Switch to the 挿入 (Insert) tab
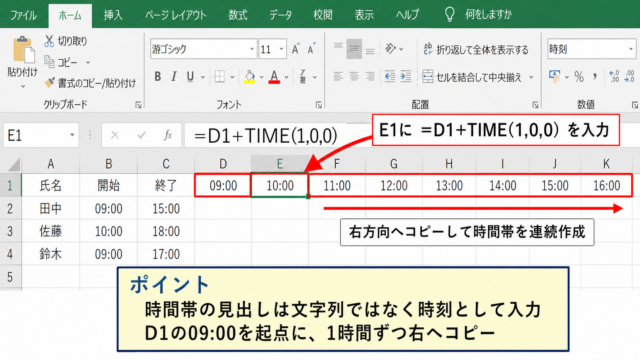Image resolution: width=640 pixels, height=360 pixels. [113, 15]
